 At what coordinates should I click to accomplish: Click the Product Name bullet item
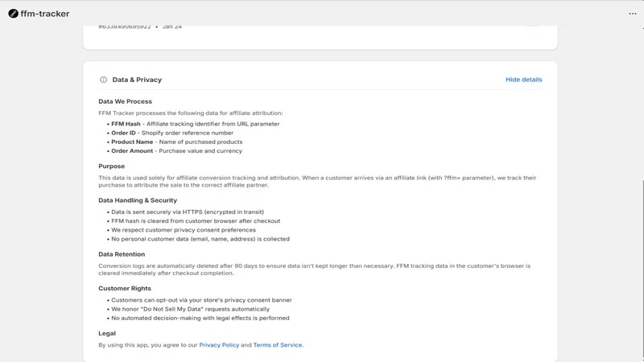[x=176, y=142]
